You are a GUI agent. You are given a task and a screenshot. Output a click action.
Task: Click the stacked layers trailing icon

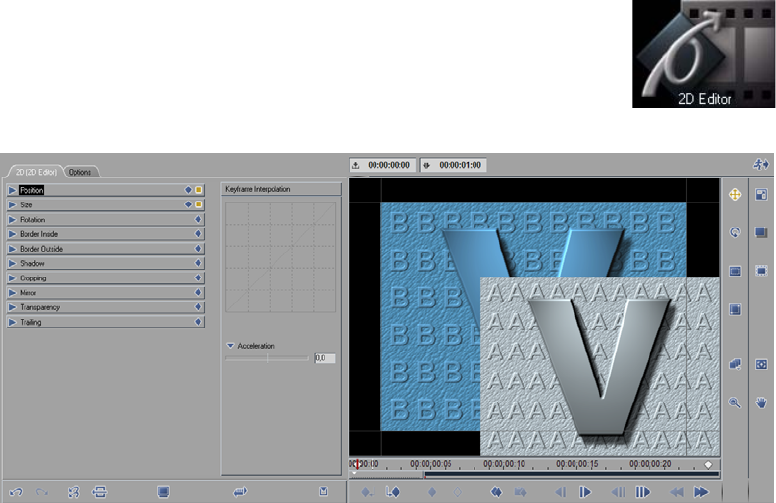[735, 364]
